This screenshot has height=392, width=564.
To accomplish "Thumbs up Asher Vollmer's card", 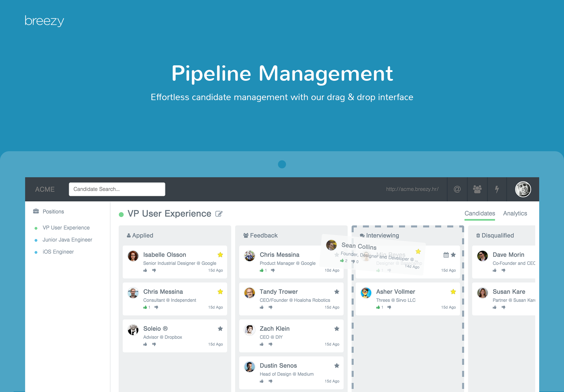I will click(x=378, y=307).
